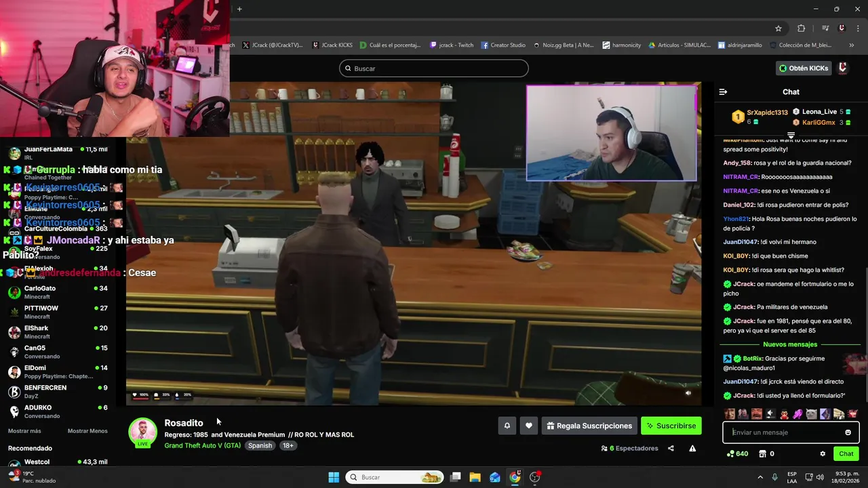This screenshot has height=488, width=868.
Task: Send message with green Chat button
Action: 846,453
